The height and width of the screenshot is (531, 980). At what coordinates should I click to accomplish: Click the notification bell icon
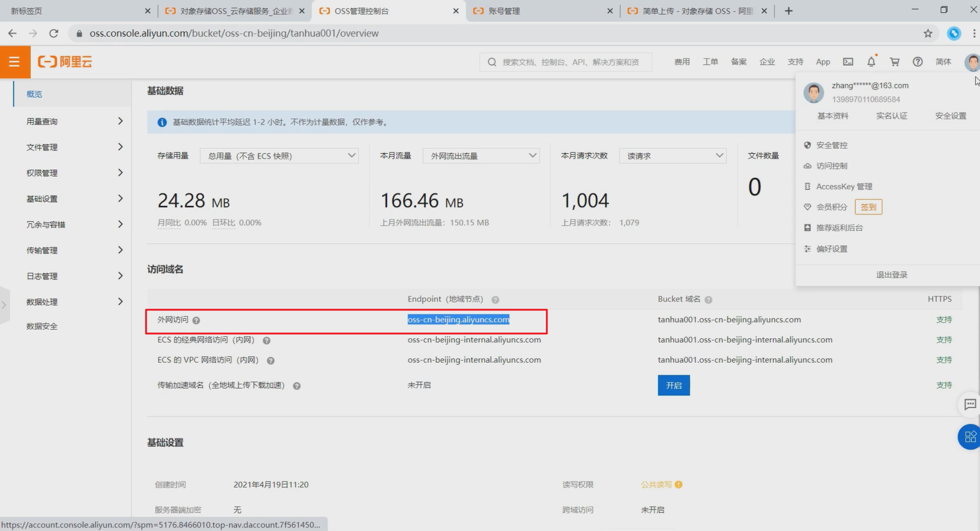[x=871, y=62]
